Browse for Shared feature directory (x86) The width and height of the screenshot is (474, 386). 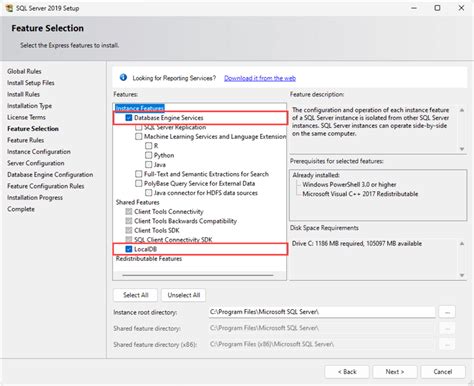tap(447, 344)
